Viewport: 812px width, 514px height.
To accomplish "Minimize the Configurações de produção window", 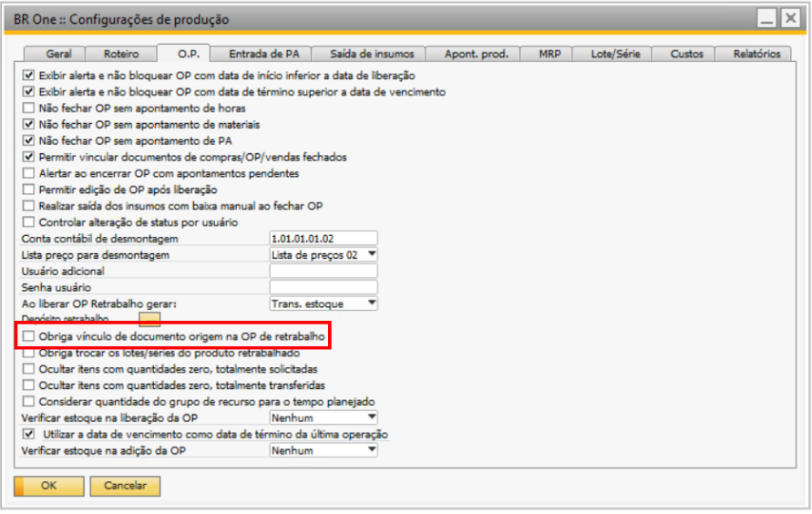I will click(x=767, y=18).
